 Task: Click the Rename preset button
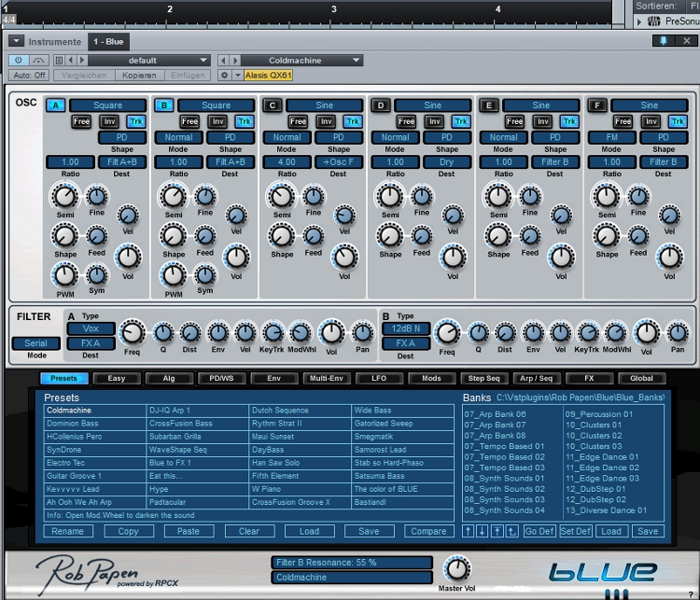(x=68, y=531)
